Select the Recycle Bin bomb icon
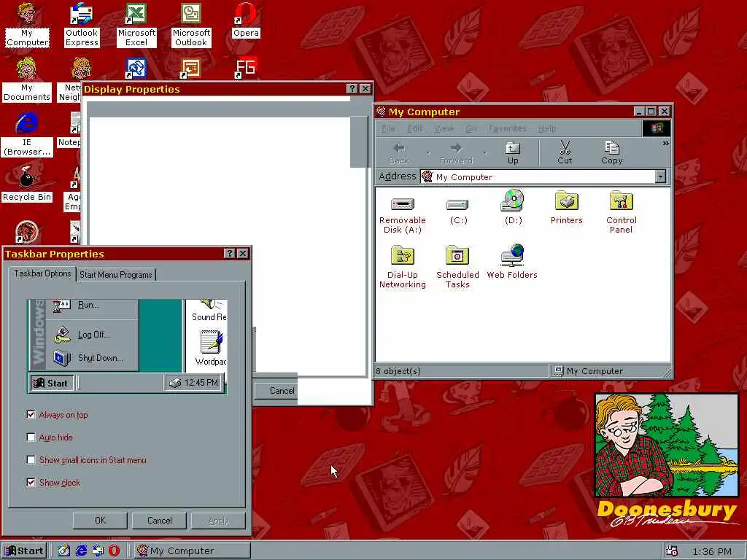The image size is (747, 560). click(x=27, y=177)
